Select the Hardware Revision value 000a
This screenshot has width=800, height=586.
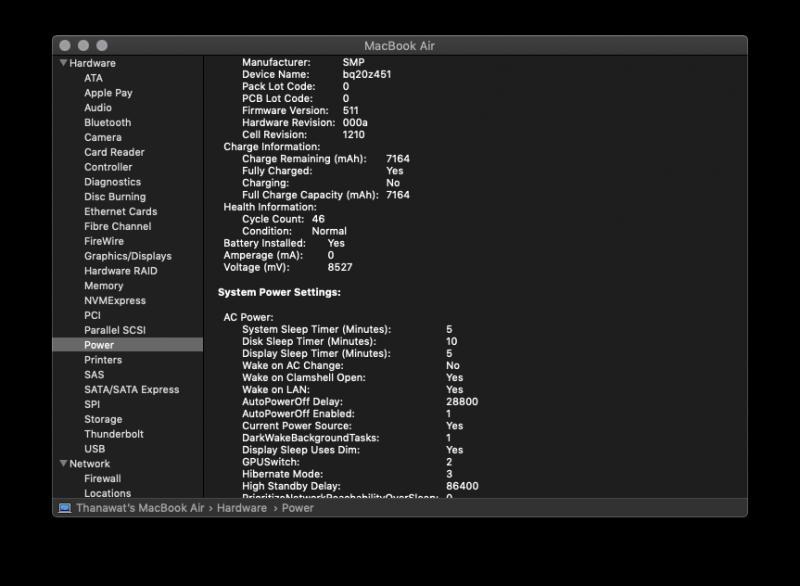[355, 122]
